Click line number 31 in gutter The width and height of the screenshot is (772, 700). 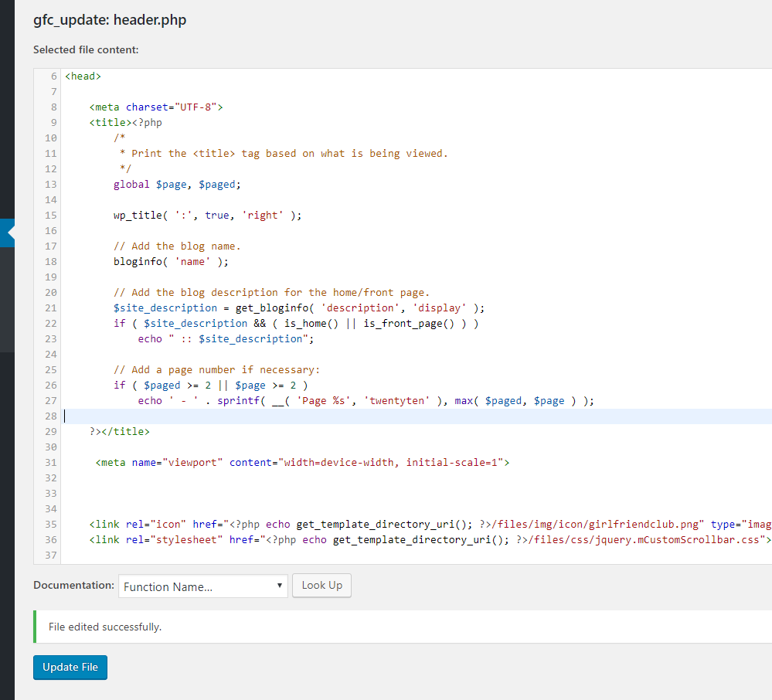51,463
